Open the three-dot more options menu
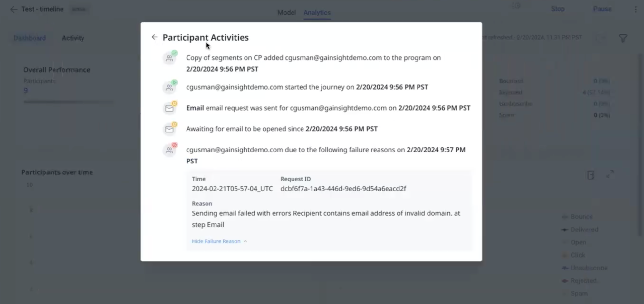The image size is (644, 304). tap(635, 9)
